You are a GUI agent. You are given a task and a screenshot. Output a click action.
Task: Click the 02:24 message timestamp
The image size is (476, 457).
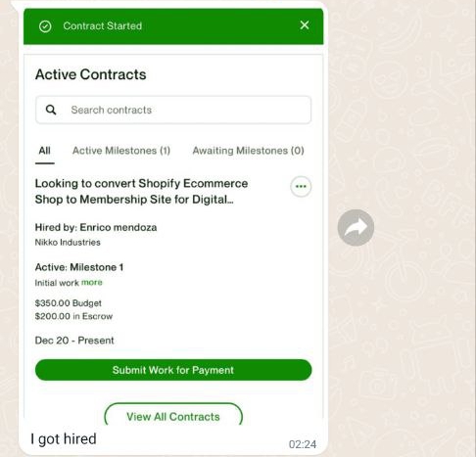coord(303,444)
